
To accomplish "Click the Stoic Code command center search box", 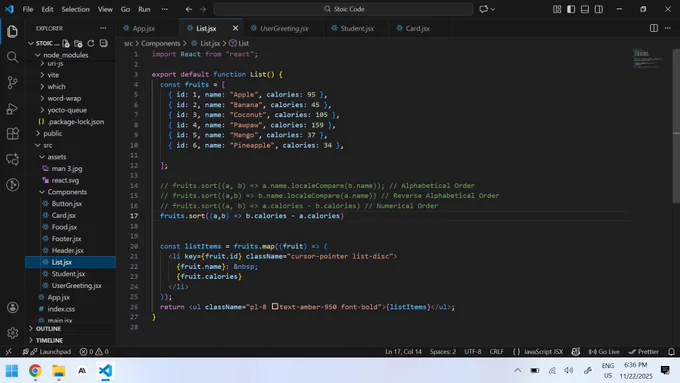I will point(343,9).
